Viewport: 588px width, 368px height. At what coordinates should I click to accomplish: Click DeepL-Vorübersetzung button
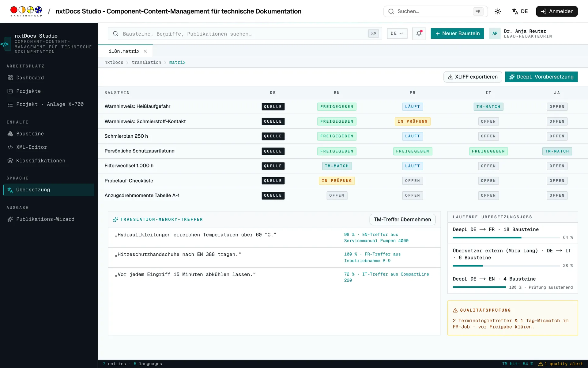coord(541,77)
